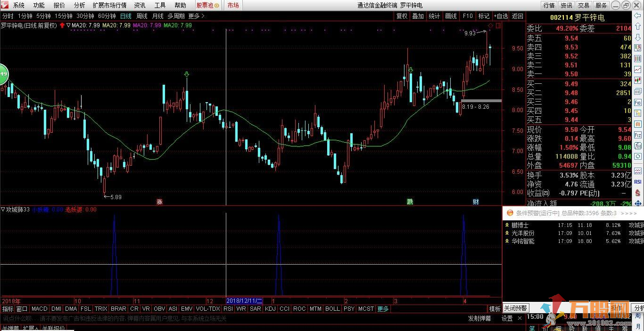Open the 行情 top-right tab
The height and width of the screenshot is (331, 644).
[x=549, y=5]
